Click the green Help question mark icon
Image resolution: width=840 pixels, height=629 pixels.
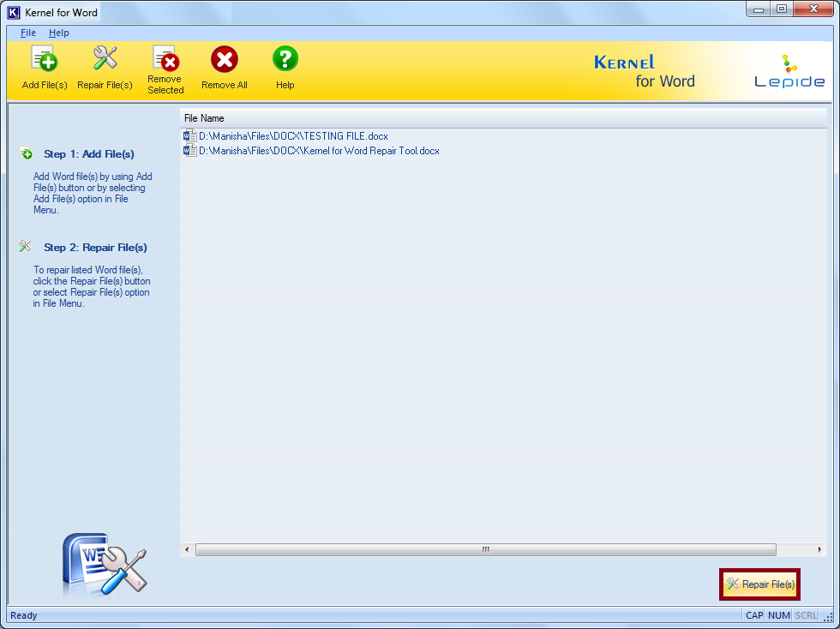click(285, 59)
